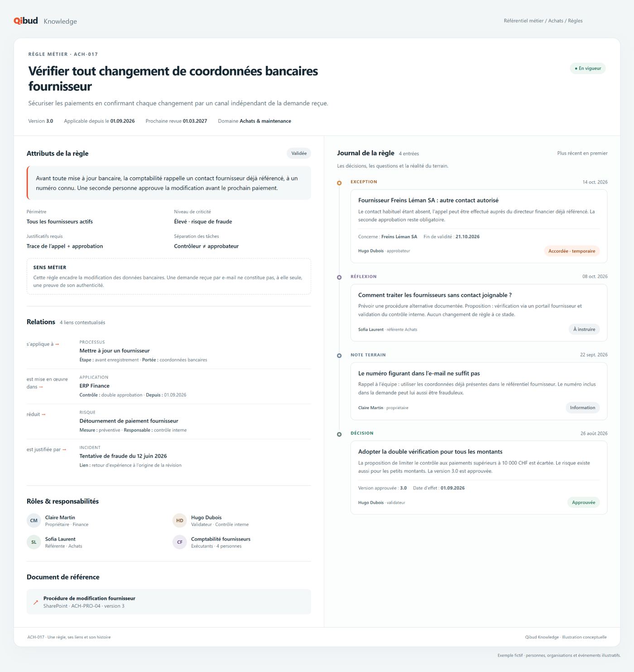Click the Accordée · temporaire status tag

coord(572,251)
